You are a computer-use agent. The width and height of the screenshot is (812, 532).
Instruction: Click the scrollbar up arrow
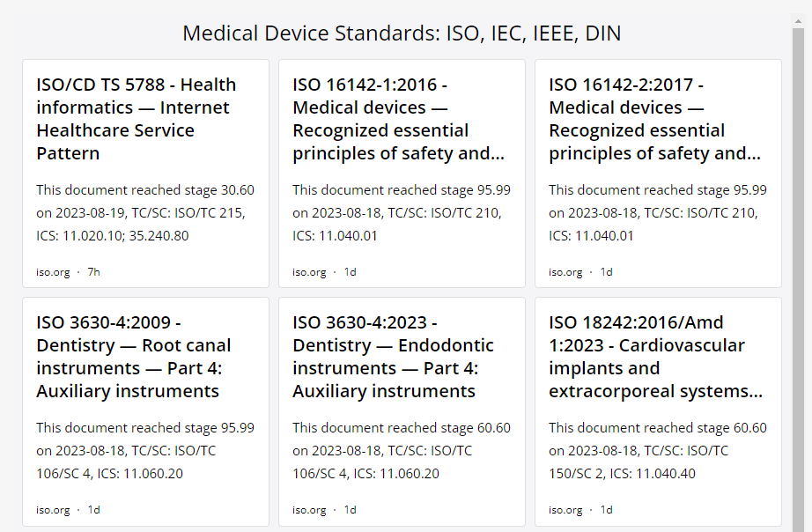798,21
